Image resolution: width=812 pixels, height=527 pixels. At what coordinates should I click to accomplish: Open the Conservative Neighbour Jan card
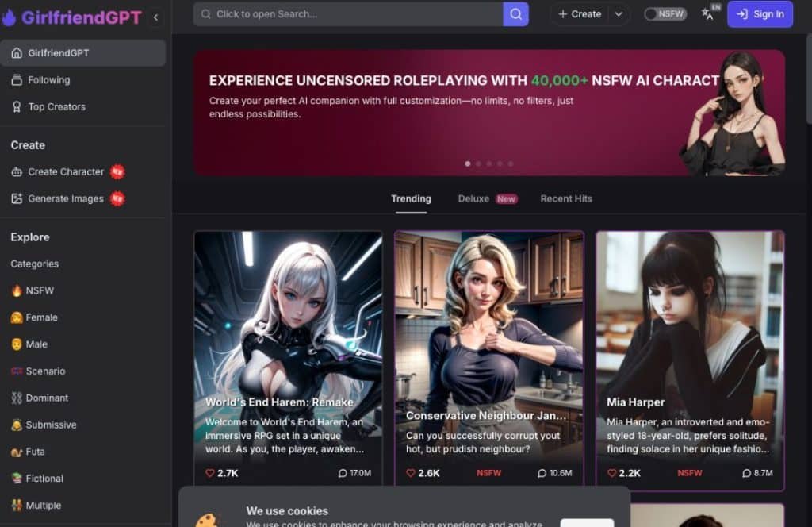488,358
